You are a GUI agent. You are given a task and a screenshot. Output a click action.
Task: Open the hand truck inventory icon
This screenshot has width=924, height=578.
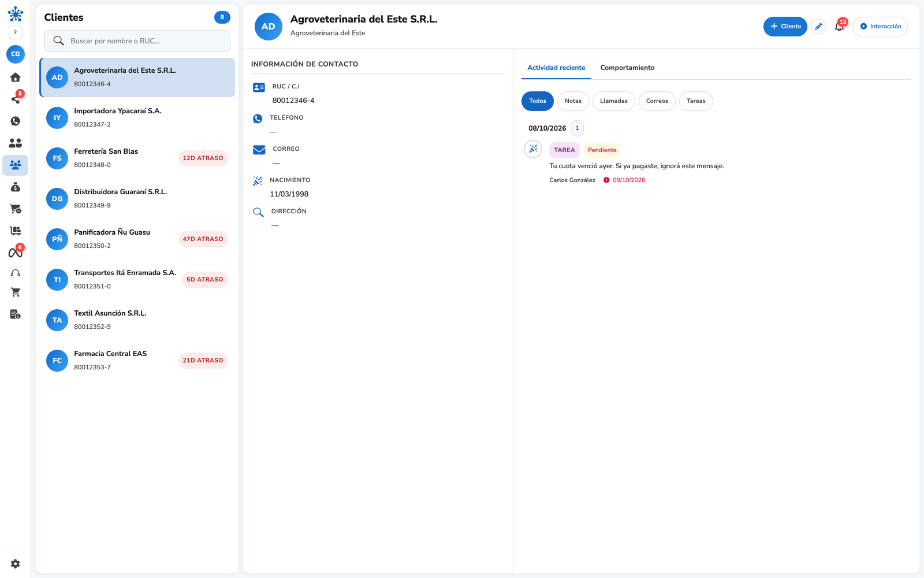pyautogui.click(x=16, y=231)
